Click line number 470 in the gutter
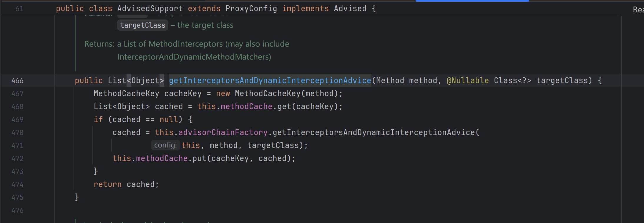The width and height of the screenshot is (644, 223). [x=17, y=132]
